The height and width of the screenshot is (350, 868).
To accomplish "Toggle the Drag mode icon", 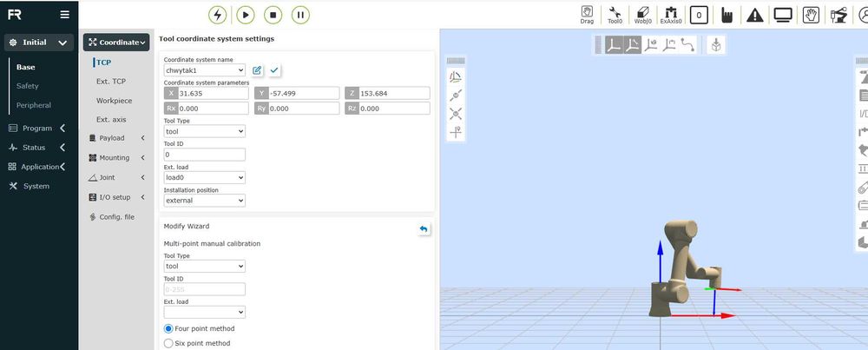I will (x=587, y=15).
